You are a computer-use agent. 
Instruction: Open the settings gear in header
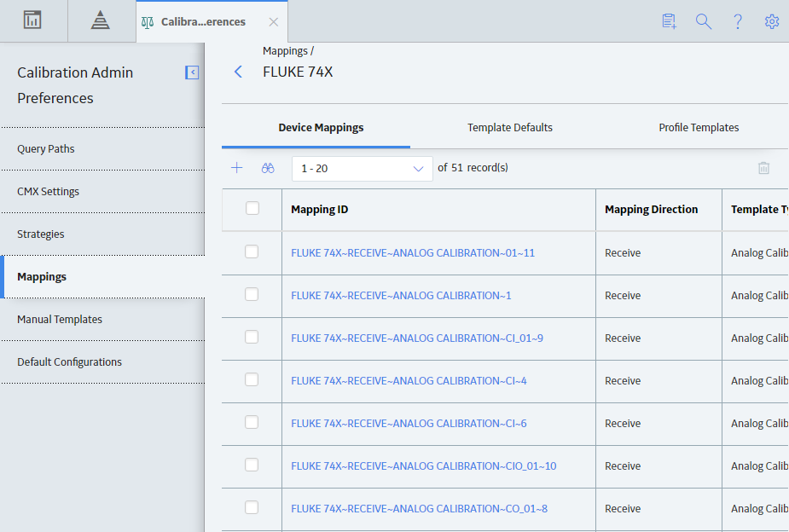coord(772,21)
